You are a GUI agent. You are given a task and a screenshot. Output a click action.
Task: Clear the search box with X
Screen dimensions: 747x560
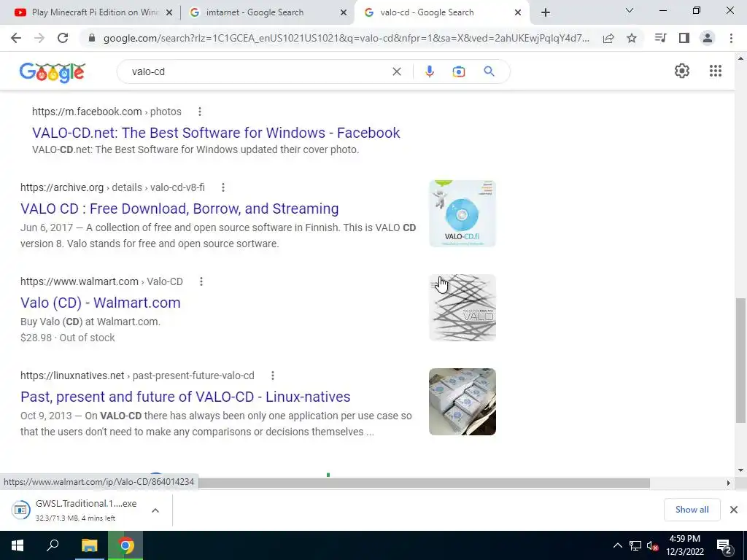click(396, 71)
